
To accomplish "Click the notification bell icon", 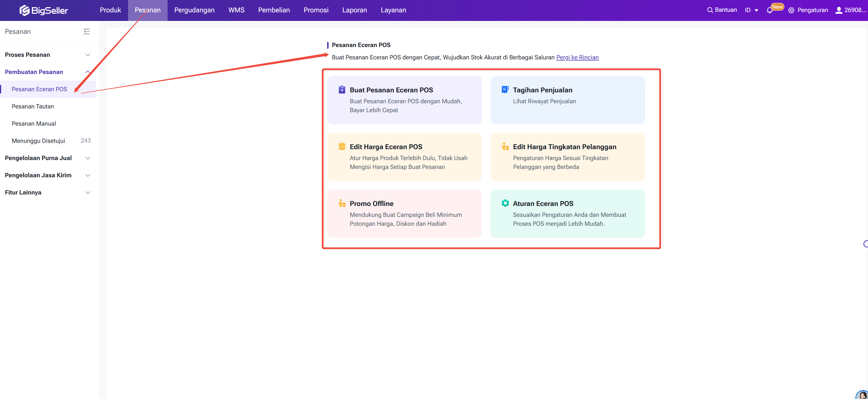I will click(x=770, y=10).
